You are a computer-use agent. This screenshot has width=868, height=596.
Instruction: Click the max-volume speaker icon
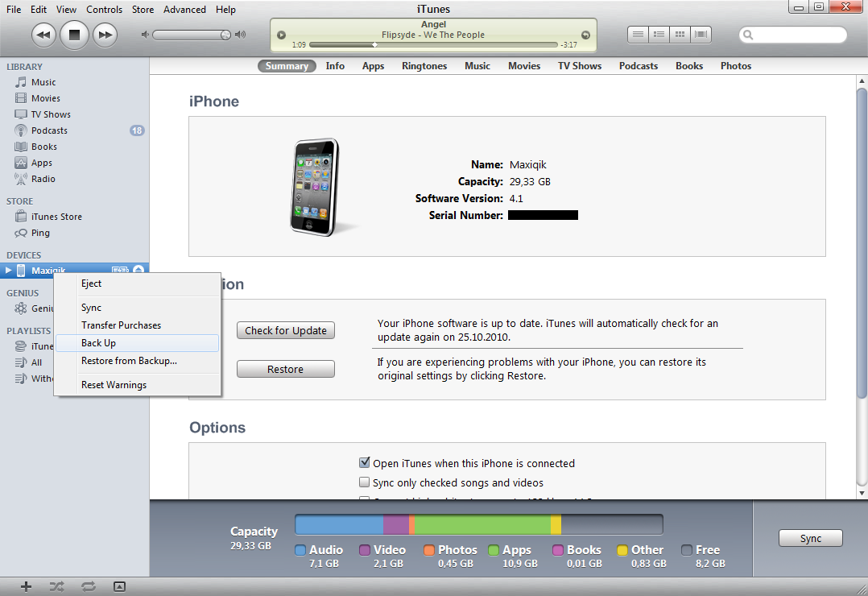[240, 35]
